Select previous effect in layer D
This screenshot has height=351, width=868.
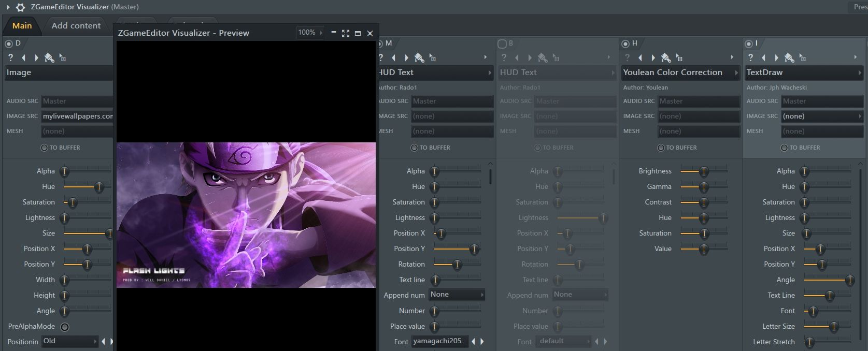[23, 57]
